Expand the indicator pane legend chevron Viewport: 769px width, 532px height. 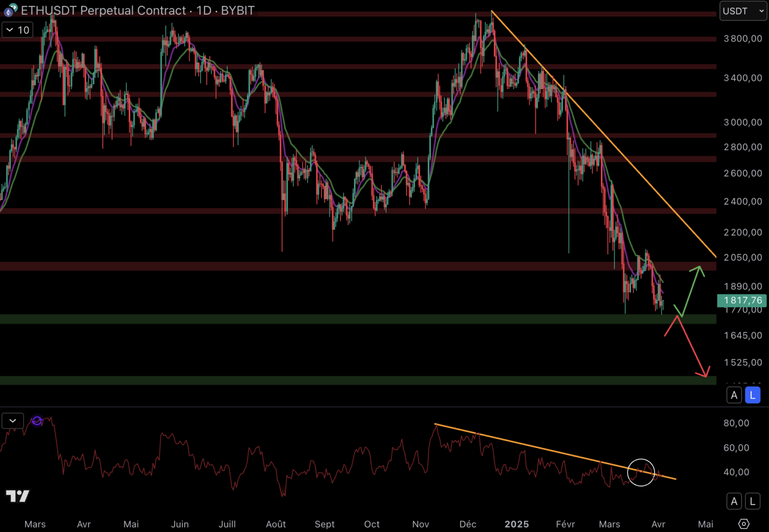click(x=13, y=421)
